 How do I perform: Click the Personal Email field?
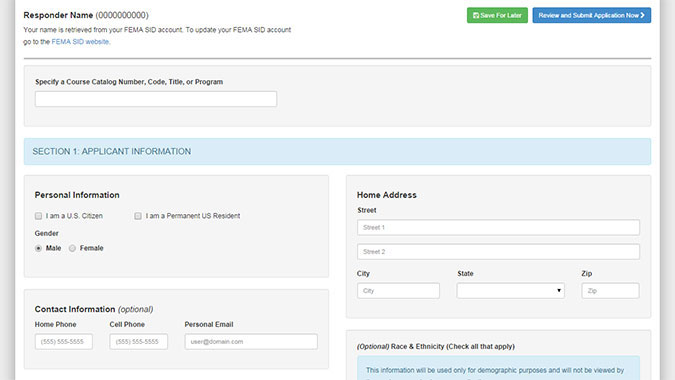coord(251,342)
